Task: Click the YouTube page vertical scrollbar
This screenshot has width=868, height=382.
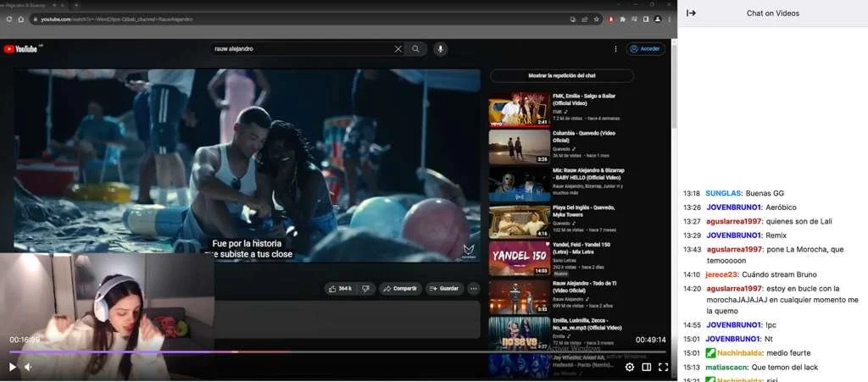Action: pos(674,88)
